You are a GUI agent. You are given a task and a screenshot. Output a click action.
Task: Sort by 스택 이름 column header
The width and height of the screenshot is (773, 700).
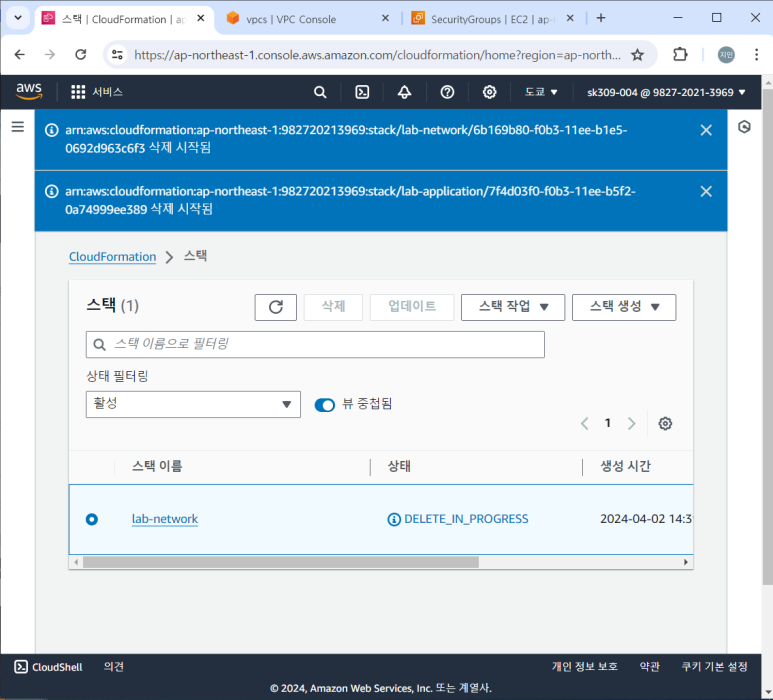point(157,466)
